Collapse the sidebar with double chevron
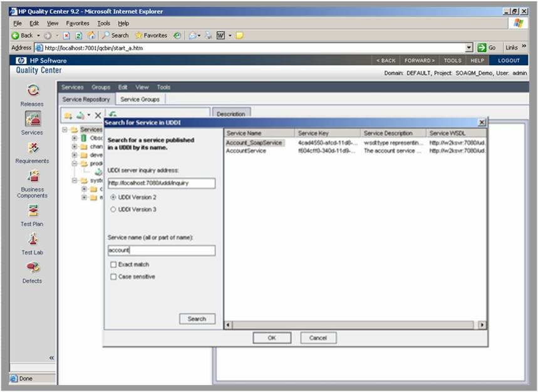 pos(51,358)
